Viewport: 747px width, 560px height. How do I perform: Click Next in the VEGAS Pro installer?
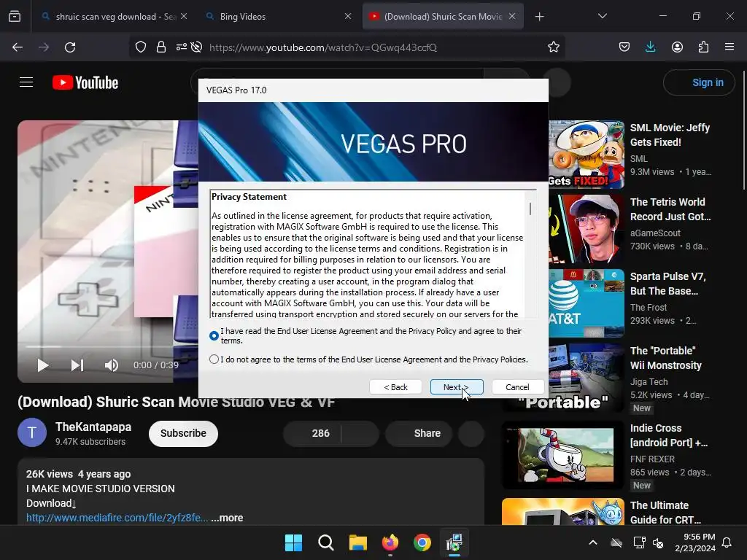[457, 387]
